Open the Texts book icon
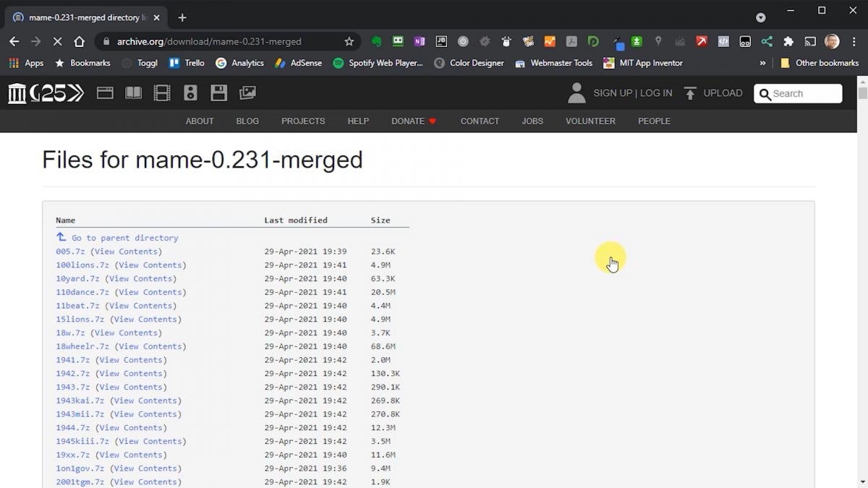The height and width of the screenshot is (488, 868). pyautogui.click(x=134, y=93)
